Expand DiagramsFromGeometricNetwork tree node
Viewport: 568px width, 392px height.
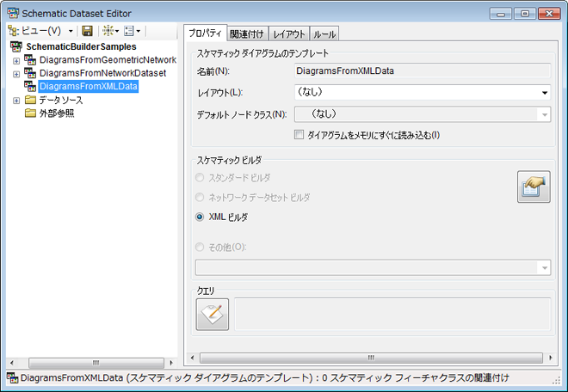click(x=16, y=61)
